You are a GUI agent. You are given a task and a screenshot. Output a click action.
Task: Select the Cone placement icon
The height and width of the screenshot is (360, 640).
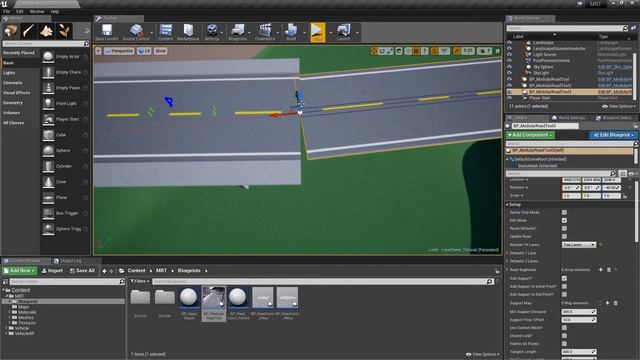[48, 182]
